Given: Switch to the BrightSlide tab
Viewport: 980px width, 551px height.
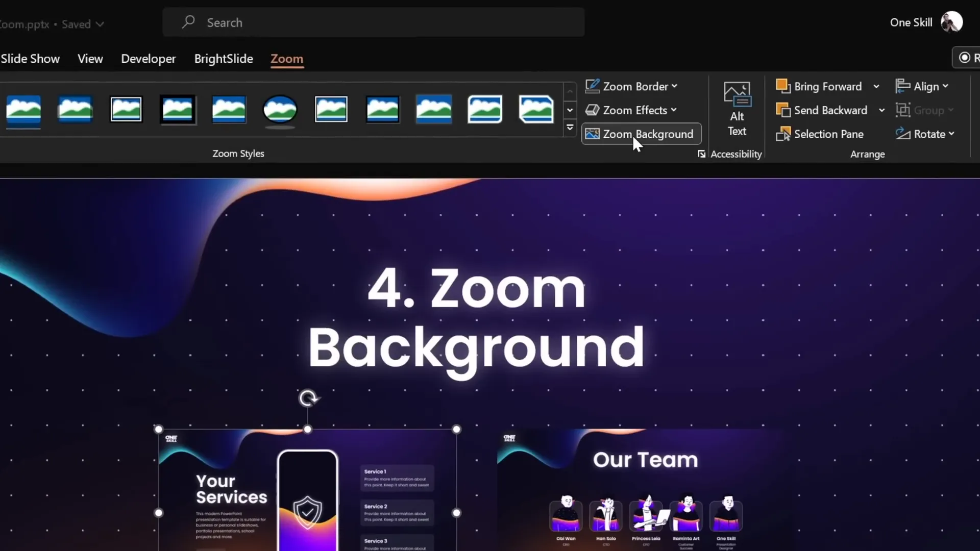Looking at the screenshot, I should 223,59.
